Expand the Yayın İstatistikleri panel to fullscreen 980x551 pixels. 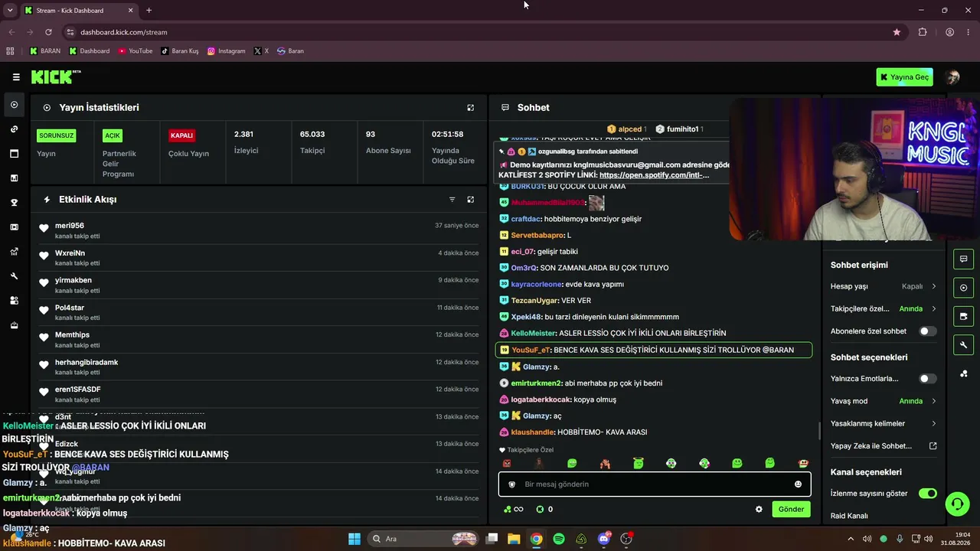point(471,108)
